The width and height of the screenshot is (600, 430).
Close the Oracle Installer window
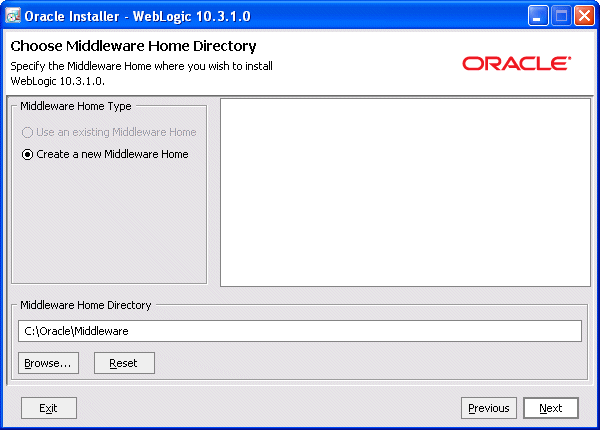tap(584, 16)
